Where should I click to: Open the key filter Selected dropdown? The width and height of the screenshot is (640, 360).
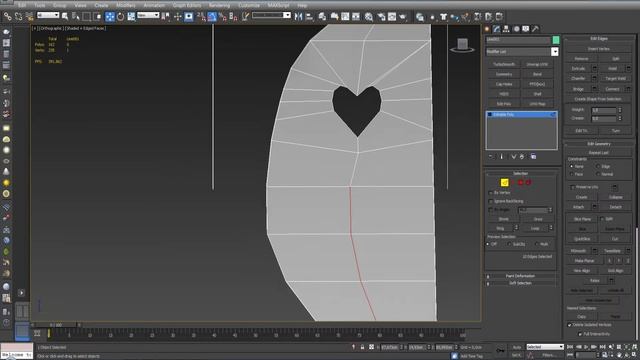(x=545, y=347)
